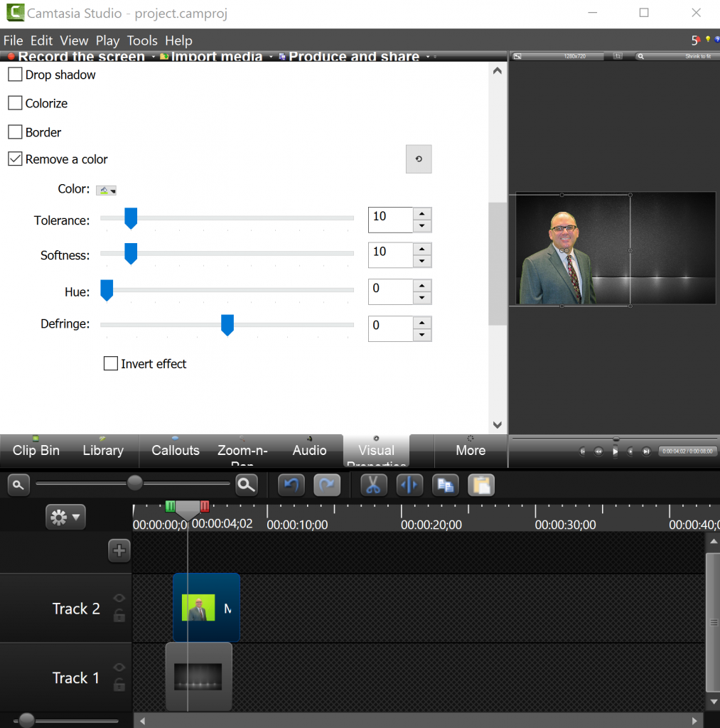Uncheck the Remove a color checkbox
The width and height of the screenshot is (720, 728).
[x=15, y=159]
